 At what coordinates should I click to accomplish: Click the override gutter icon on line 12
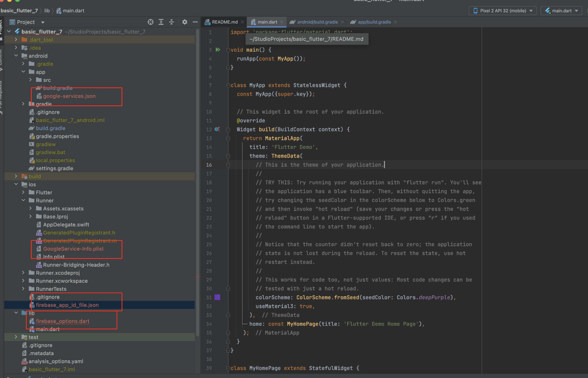217,129
